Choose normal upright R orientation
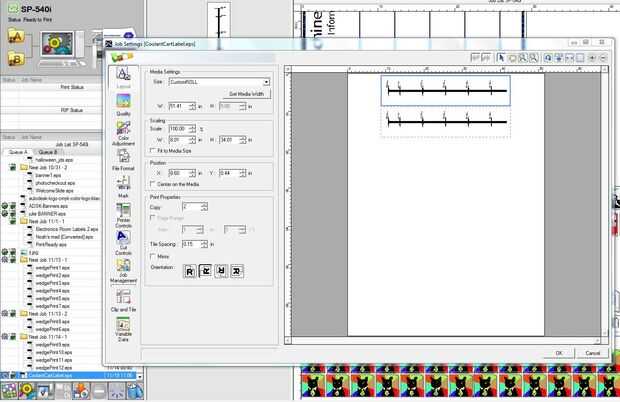 [190, 271]
